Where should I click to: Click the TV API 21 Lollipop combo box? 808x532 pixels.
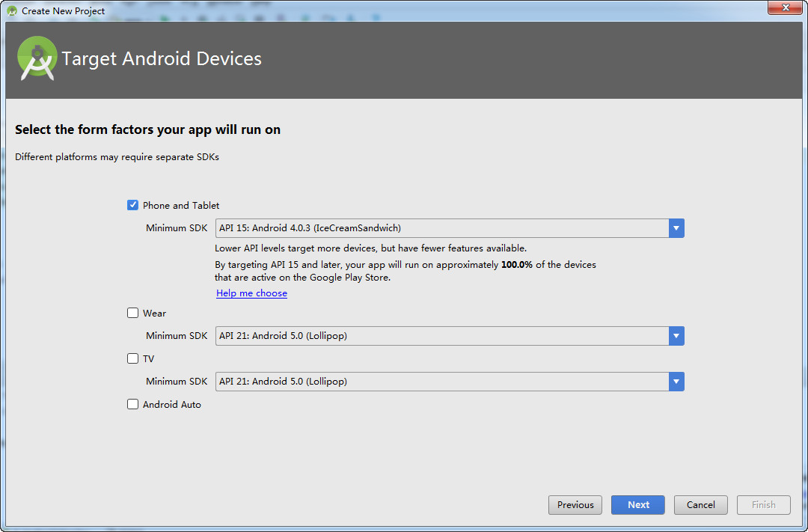pyautogui.click(x=450, y=382)
